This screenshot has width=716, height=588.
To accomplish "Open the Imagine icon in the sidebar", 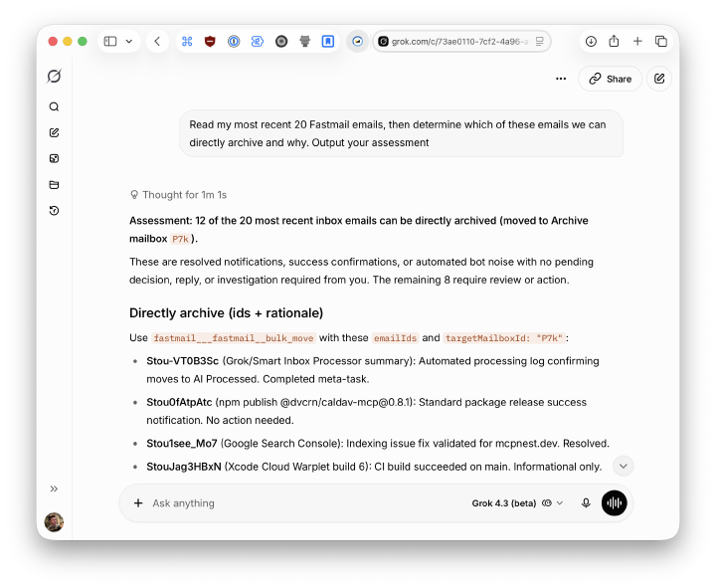I will pyautogui.click(x=54, y=158).
